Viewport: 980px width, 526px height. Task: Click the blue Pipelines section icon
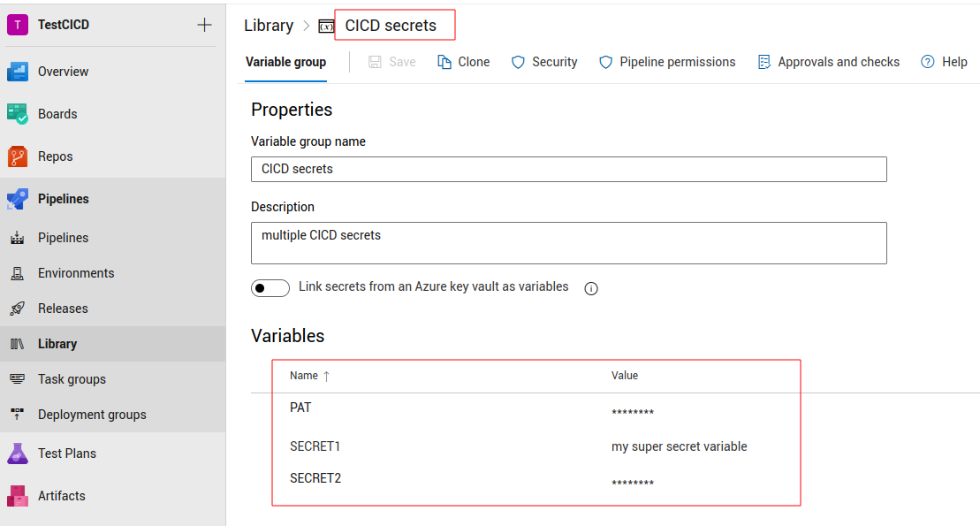[18, 199]
